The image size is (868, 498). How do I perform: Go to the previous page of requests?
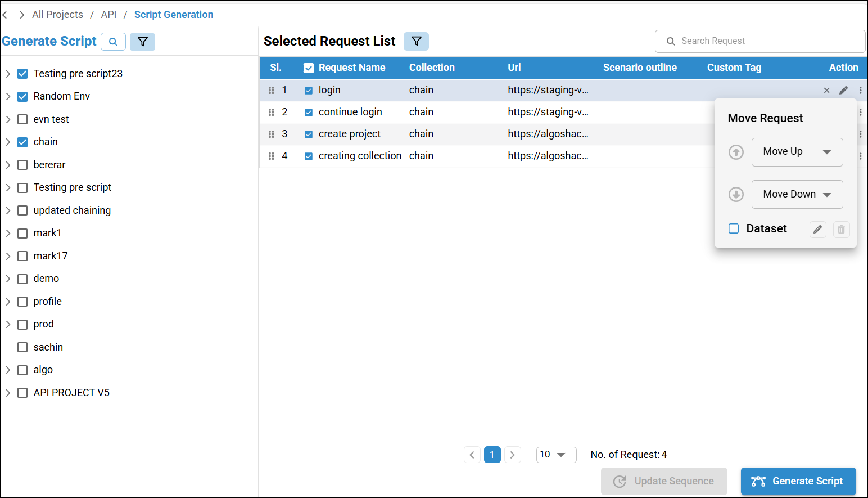click(x=472, y=455)
